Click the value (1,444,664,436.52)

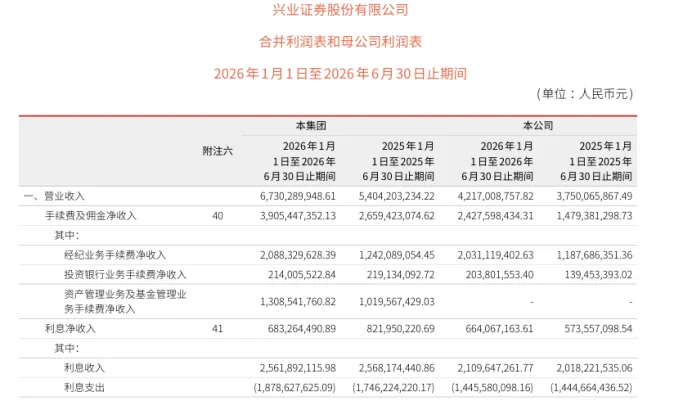pos(591,388)
